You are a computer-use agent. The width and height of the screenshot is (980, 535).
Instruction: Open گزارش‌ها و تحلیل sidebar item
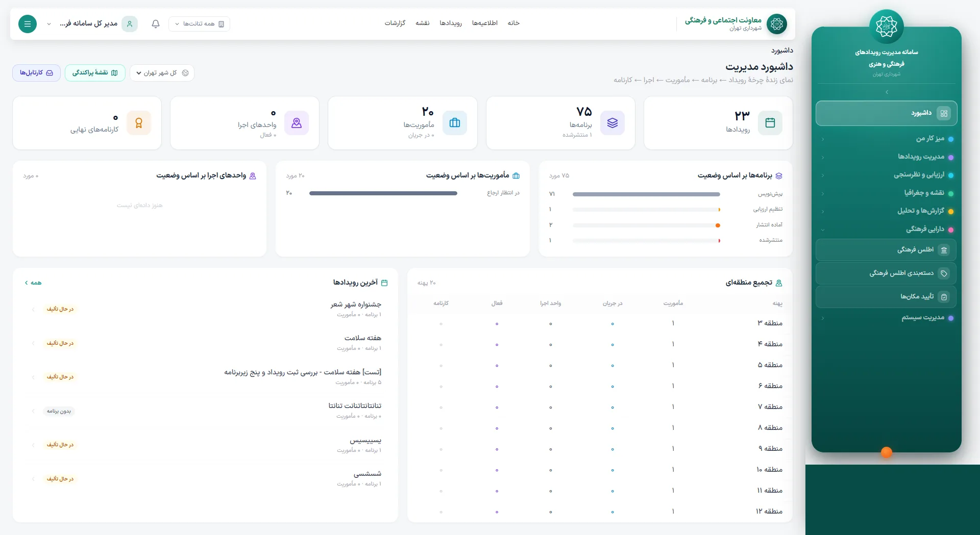coord(886,211)
